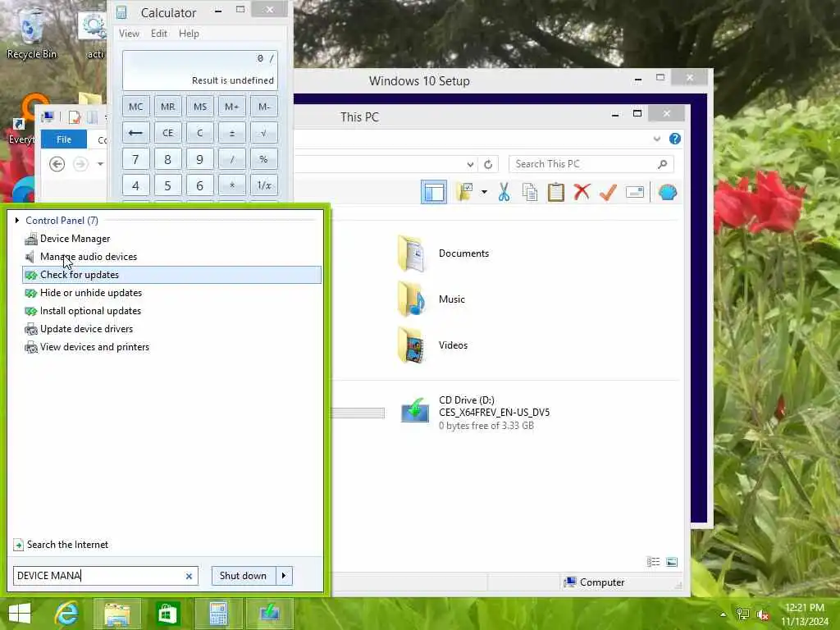Viewport: 840px width, 630px height.
Task: Open View devices and printers result
Action: pyautogui.click(x=171, y=347)
